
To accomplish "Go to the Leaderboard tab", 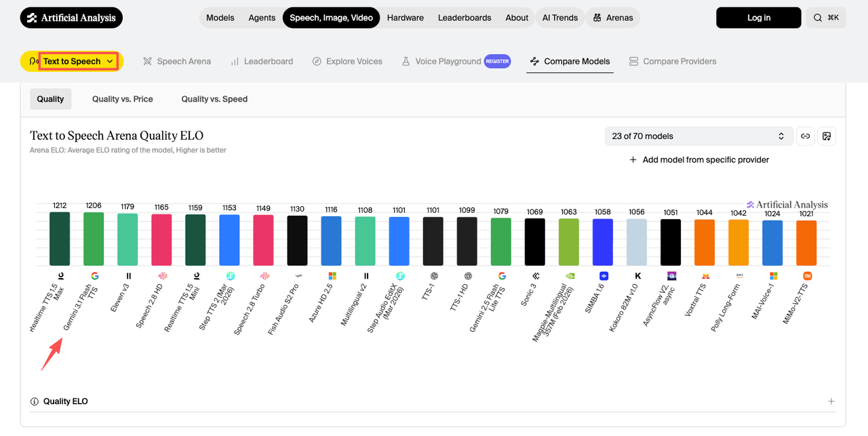I will pos(262,61).
